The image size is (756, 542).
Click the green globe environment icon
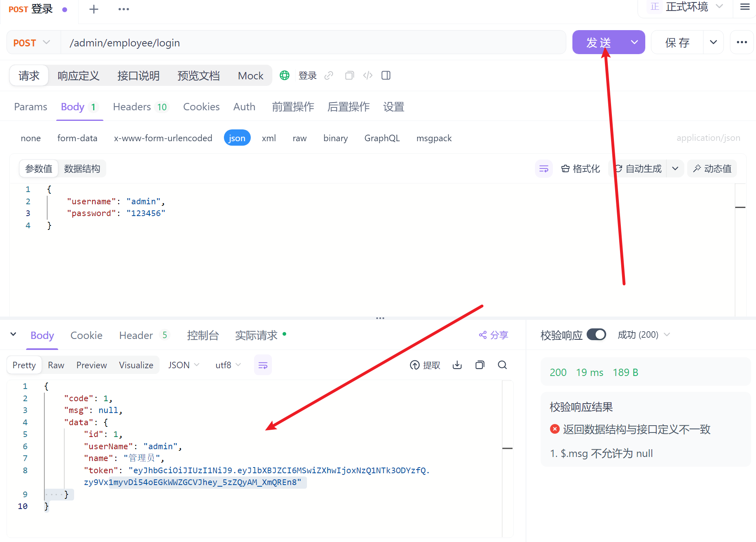284,75
